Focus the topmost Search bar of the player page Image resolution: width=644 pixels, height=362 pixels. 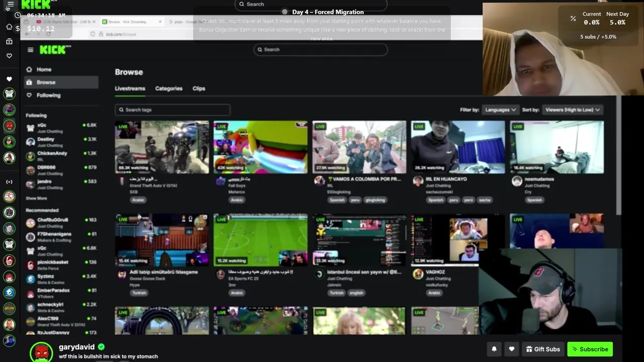click(311, 4)
